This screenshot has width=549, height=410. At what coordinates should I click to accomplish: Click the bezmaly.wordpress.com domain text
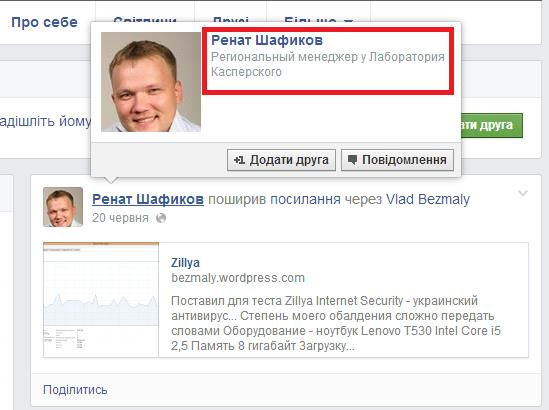(238, 278)
